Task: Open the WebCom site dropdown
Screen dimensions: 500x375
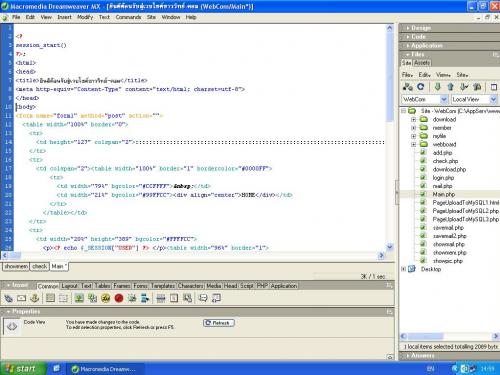Action: coord(444,99)
